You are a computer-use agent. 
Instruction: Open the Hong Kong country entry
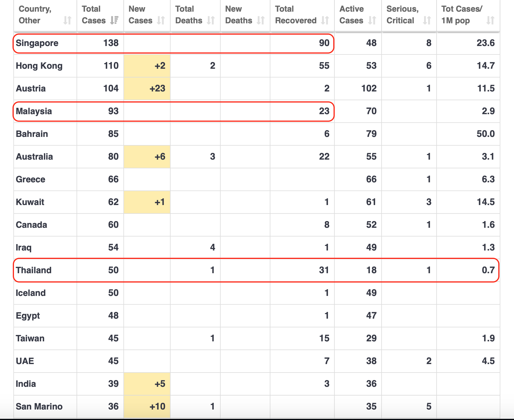click(x=39, y=66)
